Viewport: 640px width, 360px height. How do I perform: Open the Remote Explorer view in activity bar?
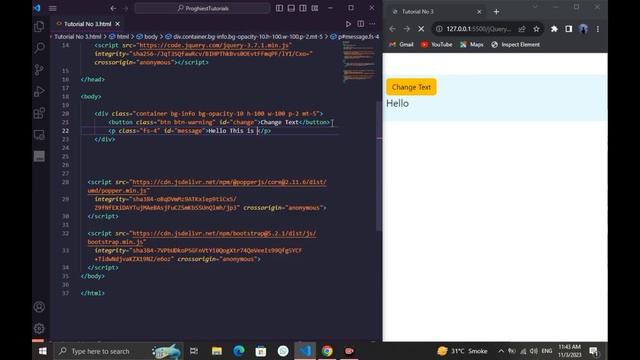point(39,135)
